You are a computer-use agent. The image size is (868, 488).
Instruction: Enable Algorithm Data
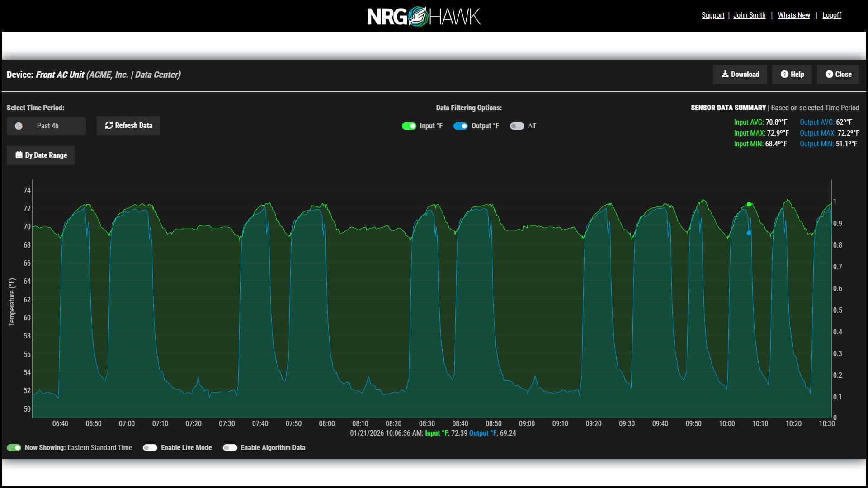point(230,447)
